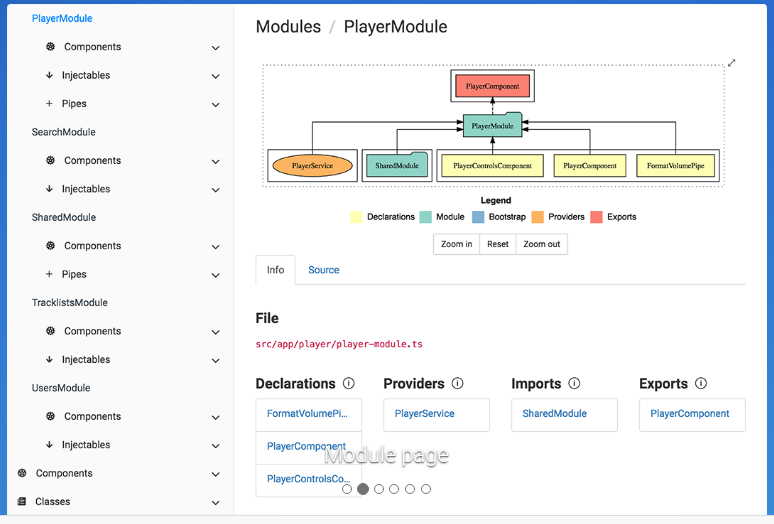The image size is (774, 524).
Task: Expand Components under UsersModule
Action: pos(215,417)
